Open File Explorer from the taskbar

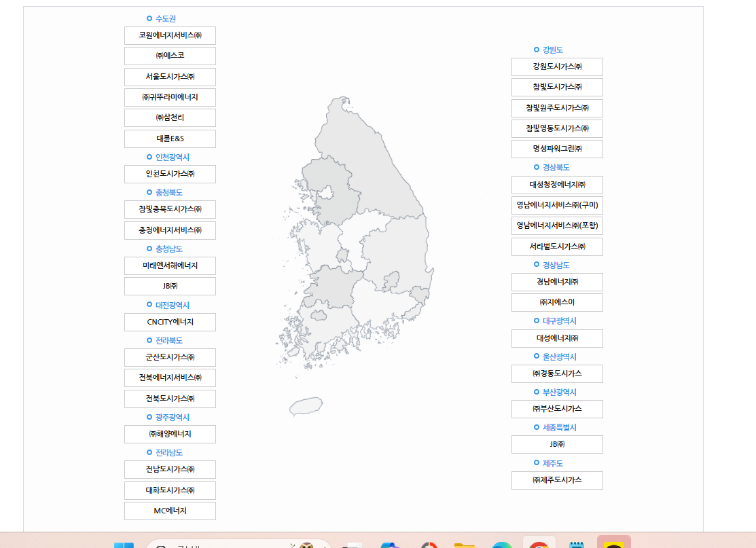tap(465, 545)
